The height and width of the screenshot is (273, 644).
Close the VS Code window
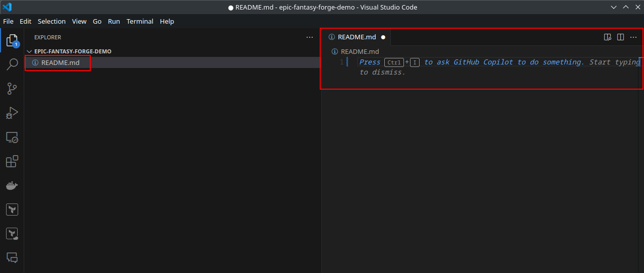pos(637,7)
